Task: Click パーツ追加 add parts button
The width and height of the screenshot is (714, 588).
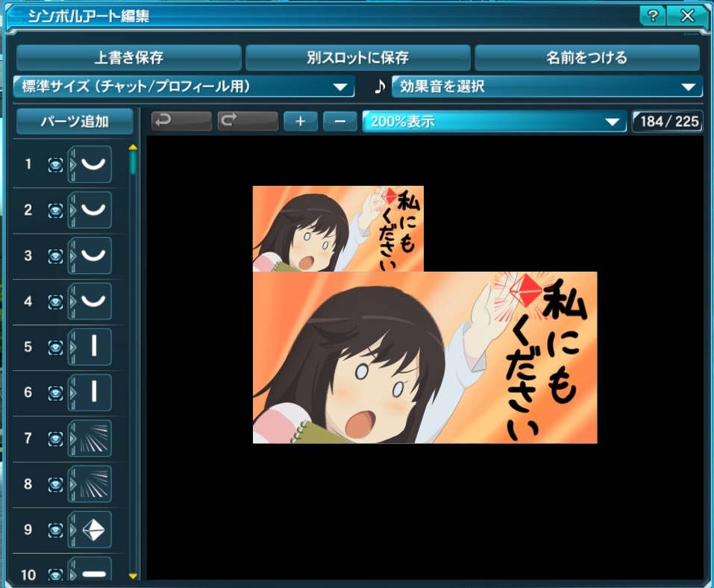Action: 75,121
